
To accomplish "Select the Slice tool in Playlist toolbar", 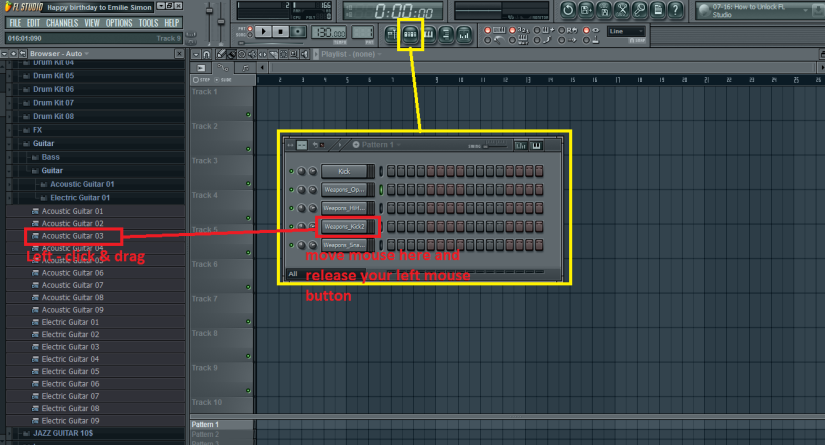I will [273, 54].
